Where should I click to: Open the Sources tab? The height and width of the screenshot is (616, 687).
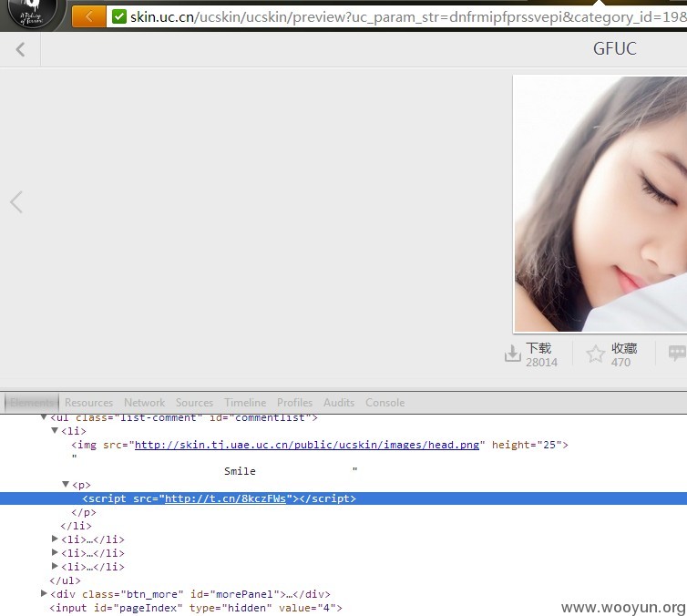tap(194, 403)
